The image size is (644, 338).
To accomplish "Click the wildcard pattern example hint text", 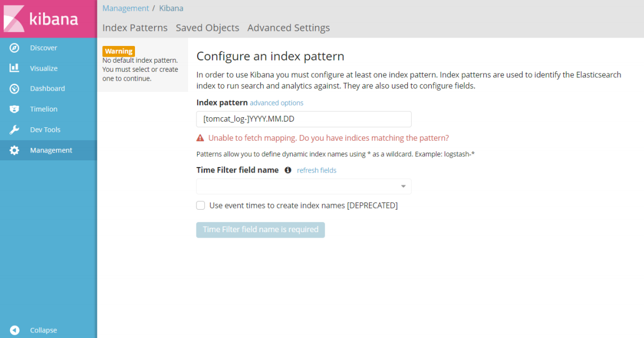I will tap(335, 154).
